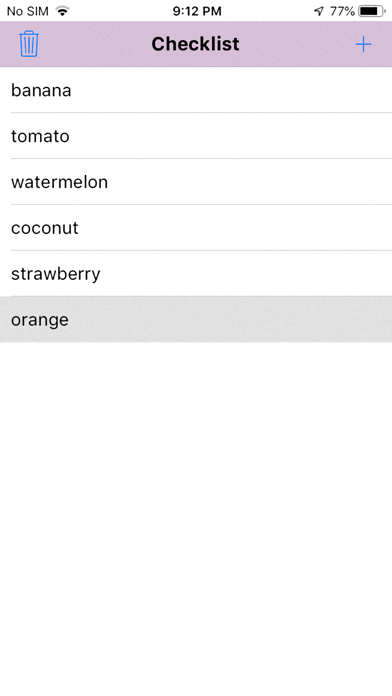The image size is (392, 696).
Task: Select the watermelon checklist item
Action: (196, 182)
